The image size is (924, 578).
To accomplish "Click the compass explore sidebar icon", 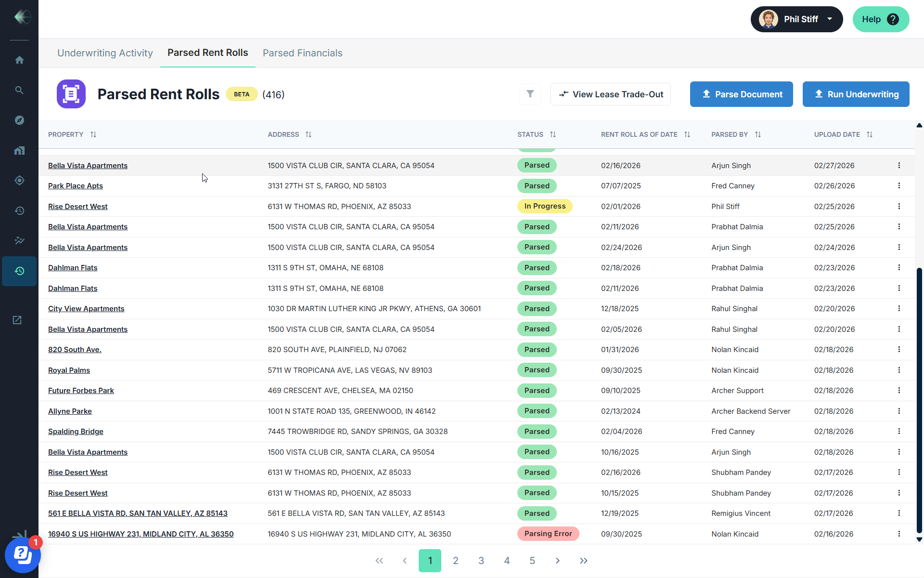I will pos(19,120).
